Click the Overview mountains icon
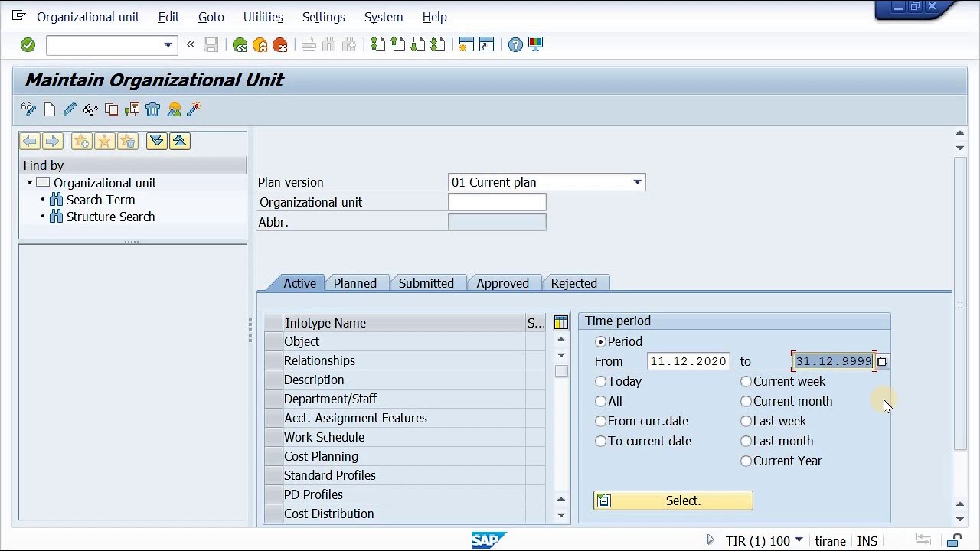This screenshot has height=551, width=980. point(174,109)
